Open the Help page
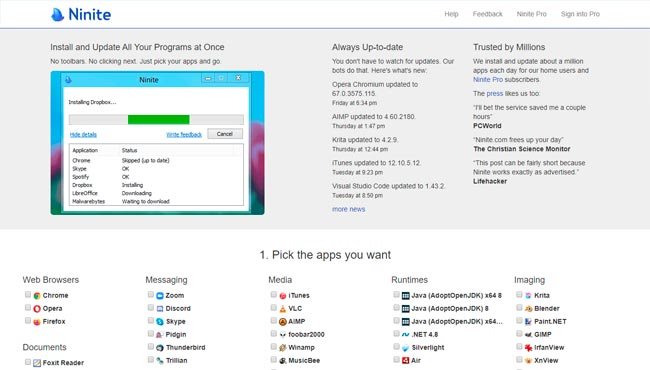The image size is (650, 370). tap(451, 14)
